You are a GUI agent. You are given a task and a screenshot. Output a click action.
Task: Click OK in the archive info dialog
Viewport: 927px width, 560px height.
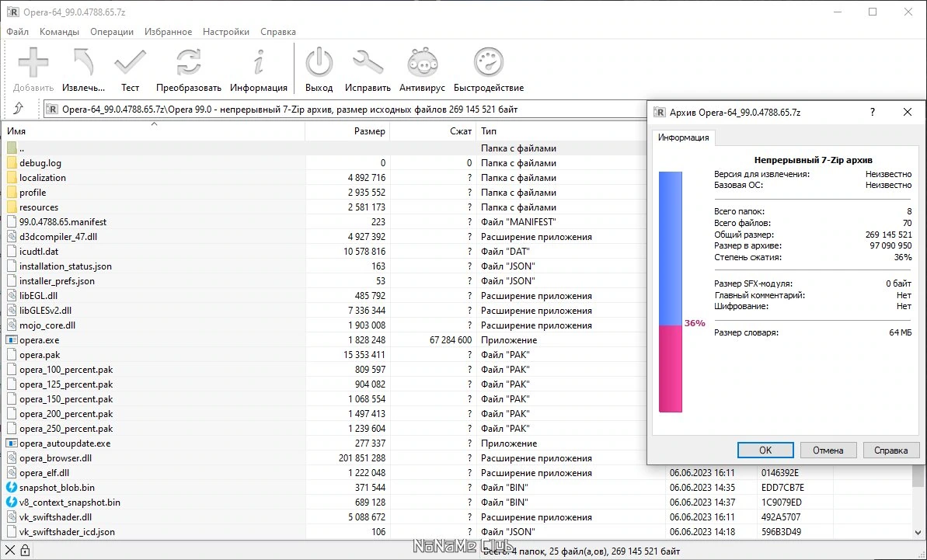(x=765, y=450)
